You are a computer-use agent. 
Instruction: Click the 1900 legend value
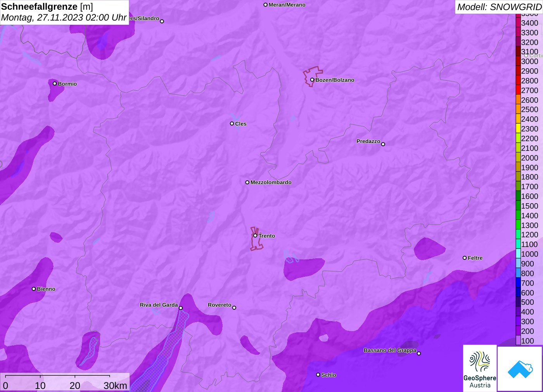[530, 168]
